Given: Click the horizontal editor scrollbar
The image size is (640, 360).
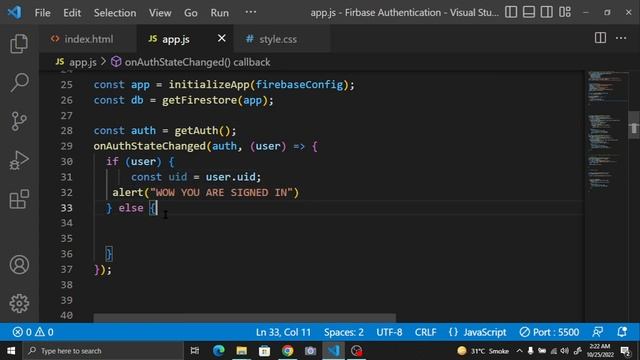Looking at the screenshot, I should click(x=244, y=318).
